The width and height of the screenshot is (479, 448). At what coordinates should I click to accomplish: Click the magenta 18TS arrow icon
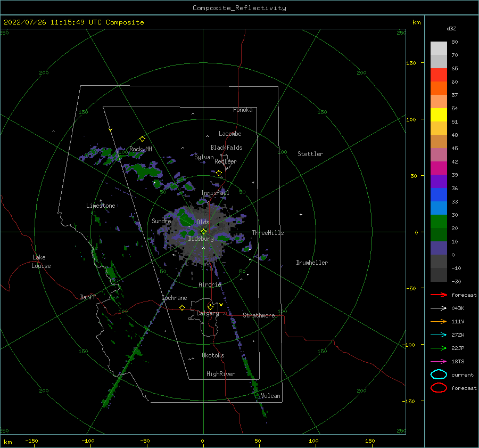[x=439, y=362]
